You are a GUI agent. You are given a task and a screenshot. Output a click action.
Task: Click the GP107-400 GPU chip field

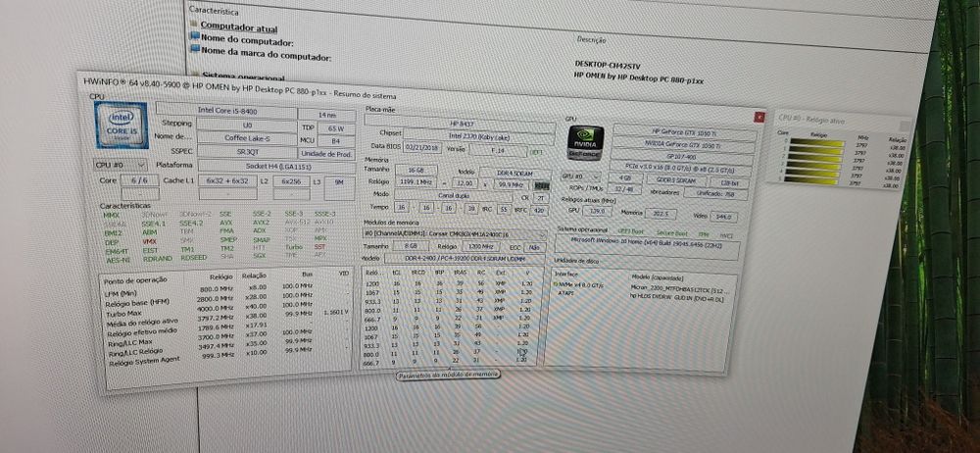tap(682, 157)
